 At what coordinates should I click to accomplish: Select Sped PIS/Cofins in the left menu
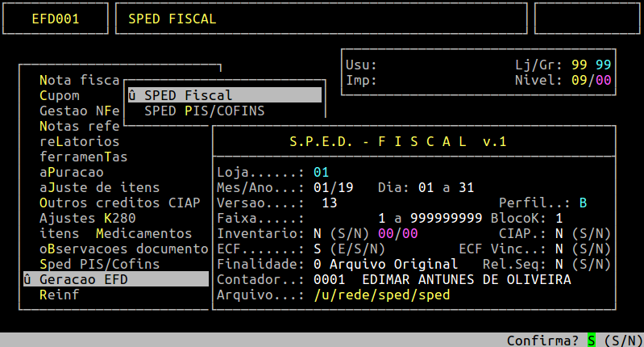pos(99,265)
